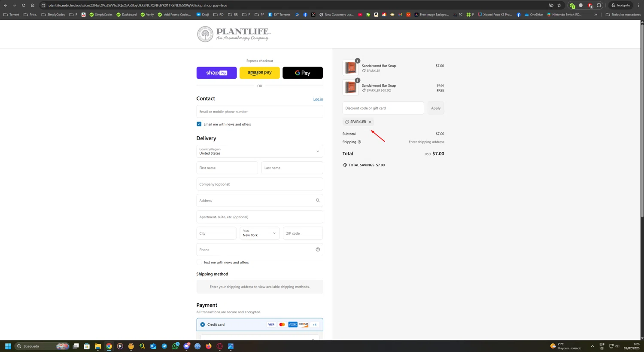
Task: Click the Discover card icon
Action: coord(304,324)
